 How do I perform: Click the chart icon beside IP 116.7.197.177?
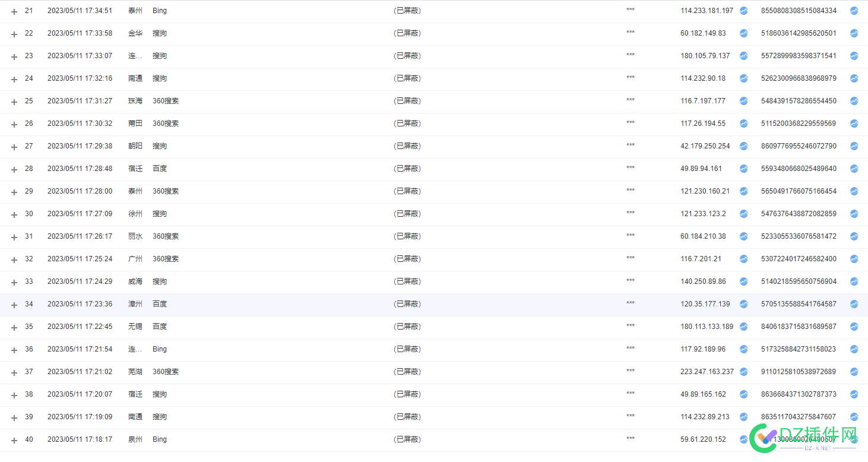click(743, 101)
